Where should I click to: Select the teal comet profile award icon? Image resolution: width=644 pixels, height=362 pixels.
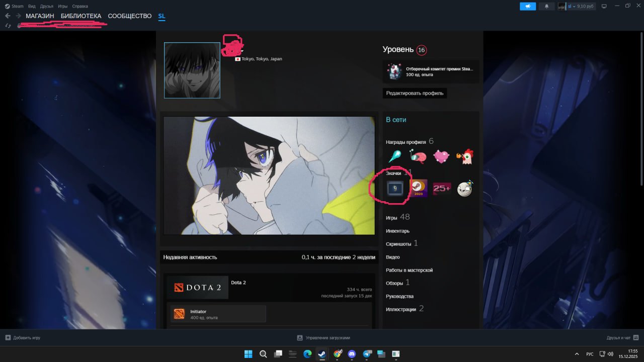click(395, 157)
